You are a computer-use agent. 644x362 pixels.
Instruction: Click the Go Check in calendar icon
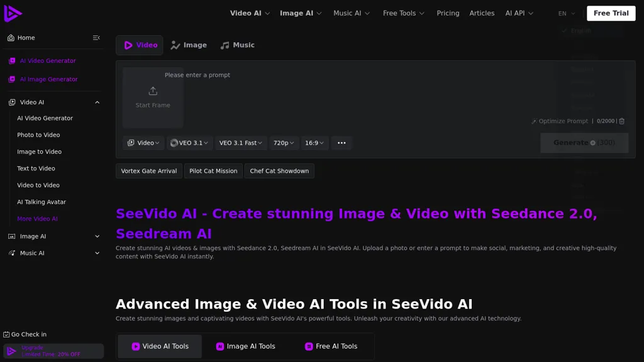point(6,334)
